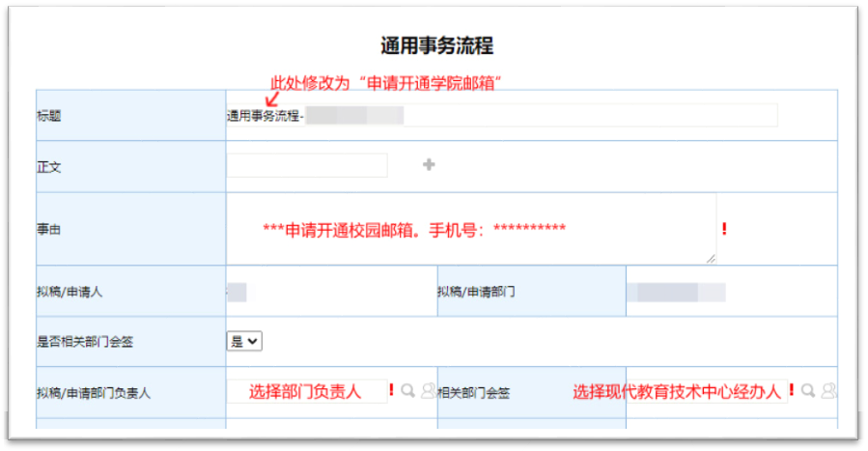Click the 事由 row label

pyautogui.click(x=48, y=230)
